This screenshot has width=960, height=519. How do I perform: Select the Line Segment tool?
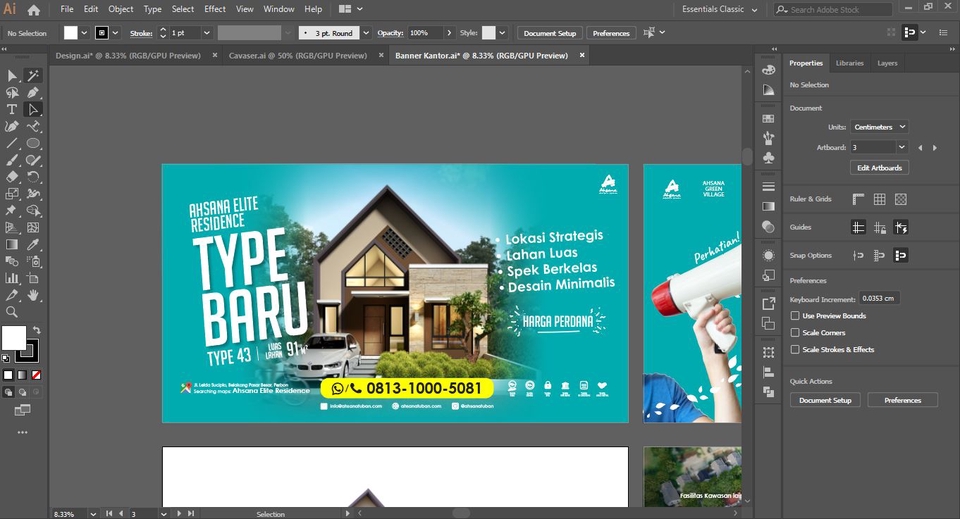[x=12, y=143]
